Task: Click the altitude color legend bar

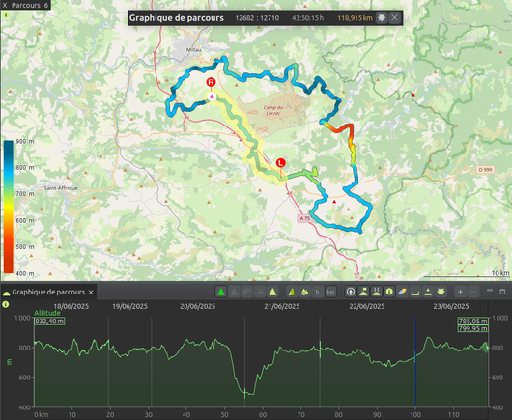Action: (x=8, y=207)
